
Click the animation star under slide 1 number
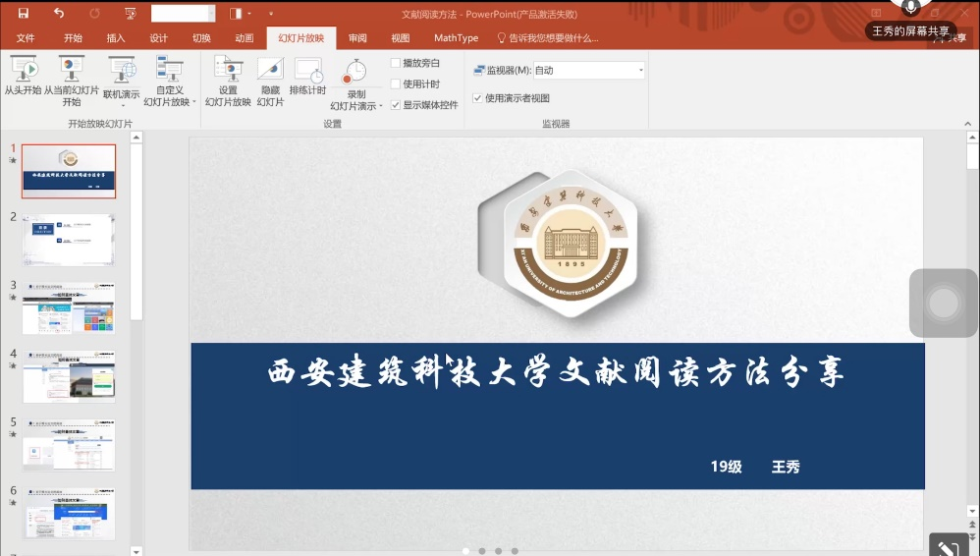pos(13,161)
